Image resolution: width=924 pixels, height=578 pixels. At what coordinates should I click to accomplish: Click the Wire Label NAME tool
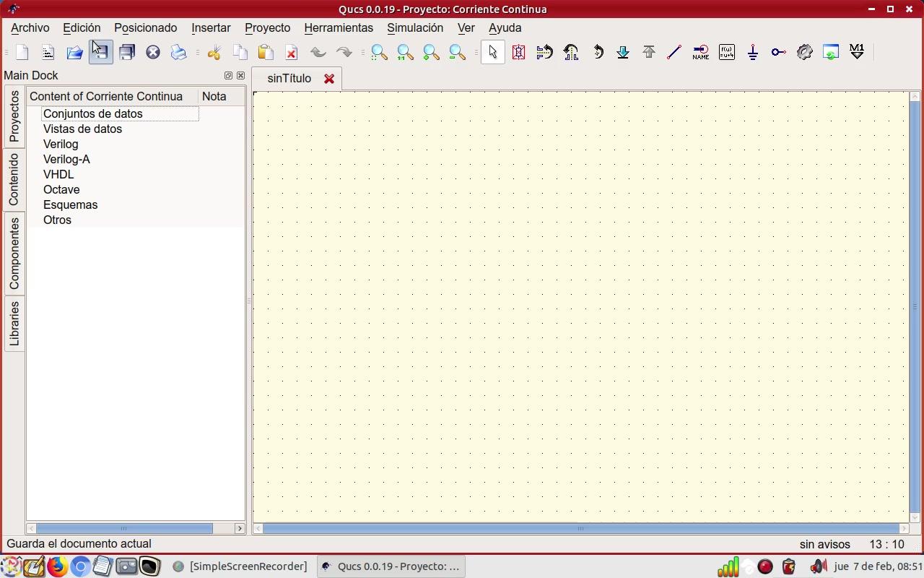700,52
